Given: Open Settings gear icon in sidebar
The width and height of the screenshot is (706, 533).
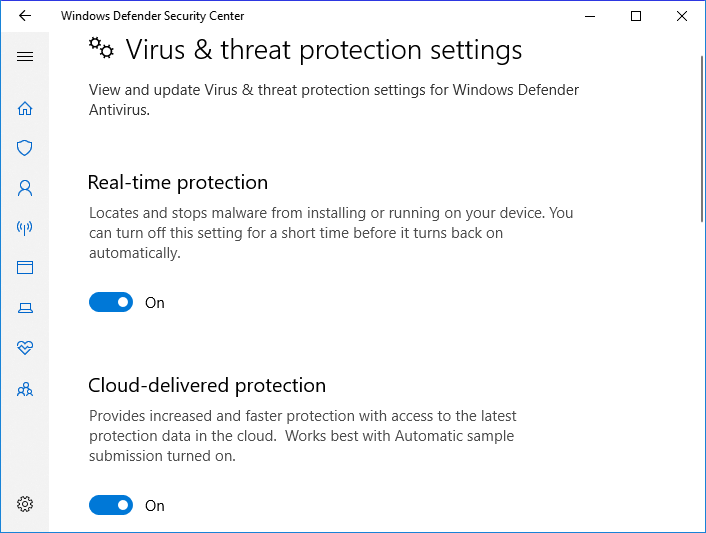Looking at the screenshot, I should pyautogui.click(x=25, y=503).
